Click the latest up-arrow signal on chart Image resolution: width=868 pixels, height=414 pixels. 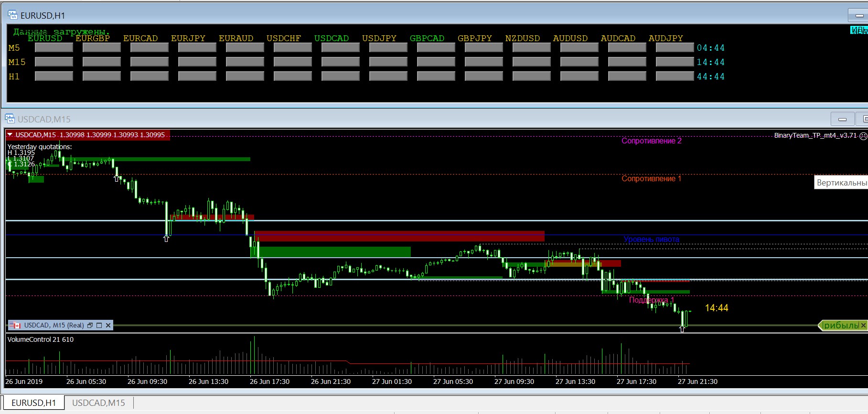[682, 329]
